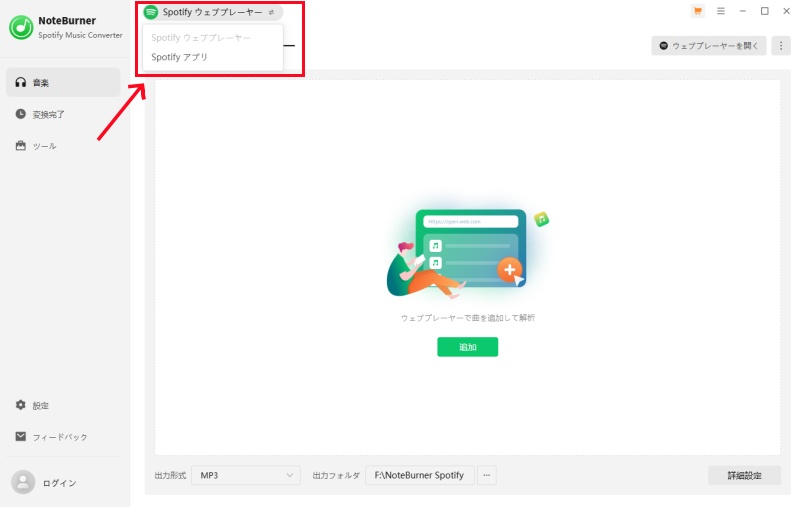Click the toolbox icon beside ツール
This screenshot has width=800, height=507.
coord(20,145)
